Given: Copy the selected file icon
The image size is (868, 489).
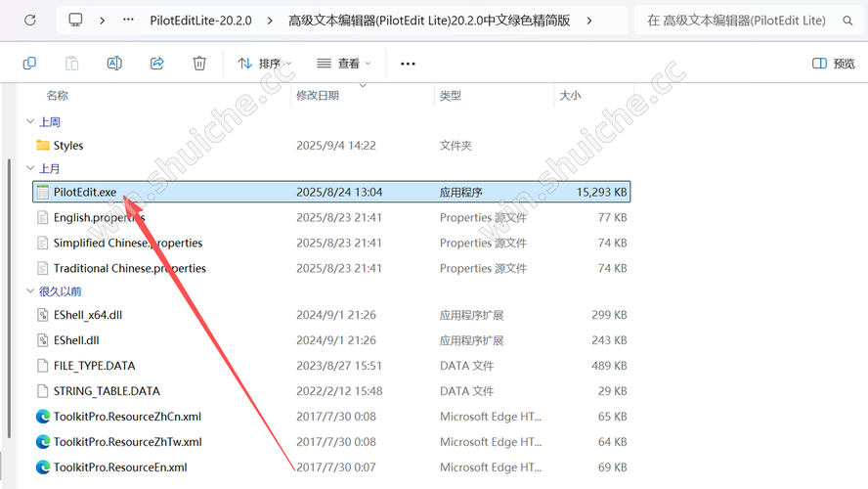Looking at the screenshot, I should point(29,64).
